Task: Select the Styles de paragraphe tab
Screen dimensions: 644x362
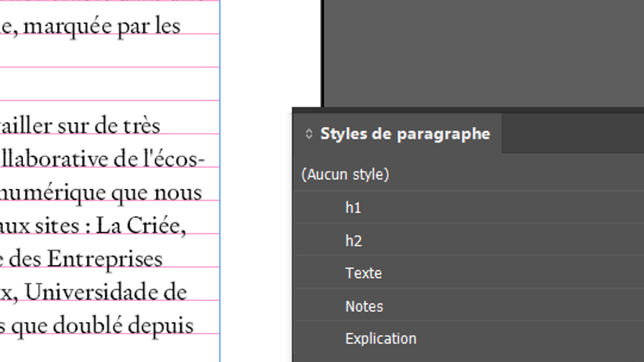Action: pos(405,134)
